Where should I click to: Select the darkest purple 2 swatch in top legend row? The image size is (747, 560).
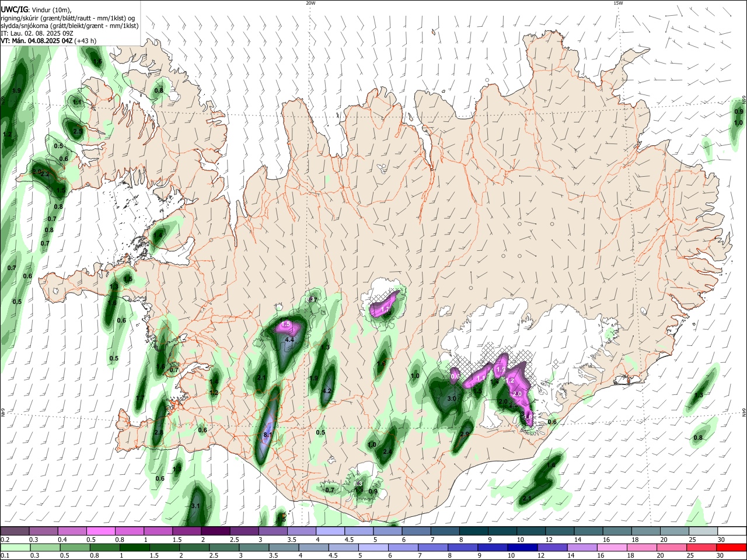(x=215, y=531)
